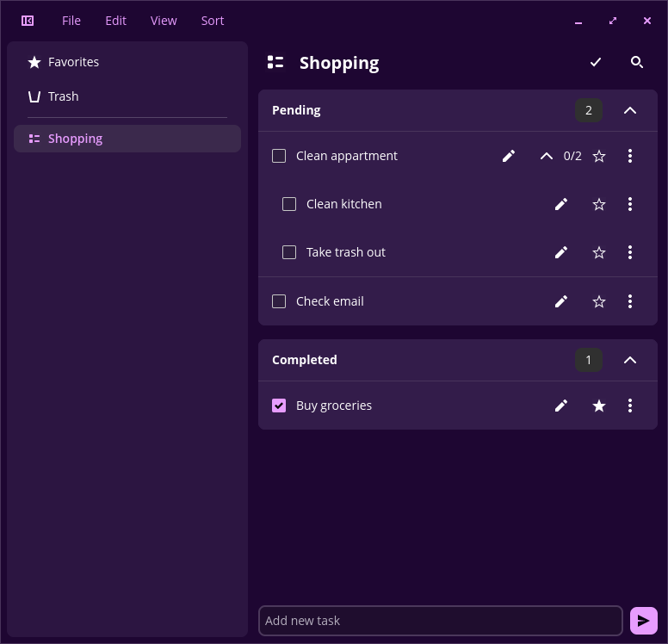Edit the Check email task
This screenshot has width=668, height=644.
pos(561,301)
